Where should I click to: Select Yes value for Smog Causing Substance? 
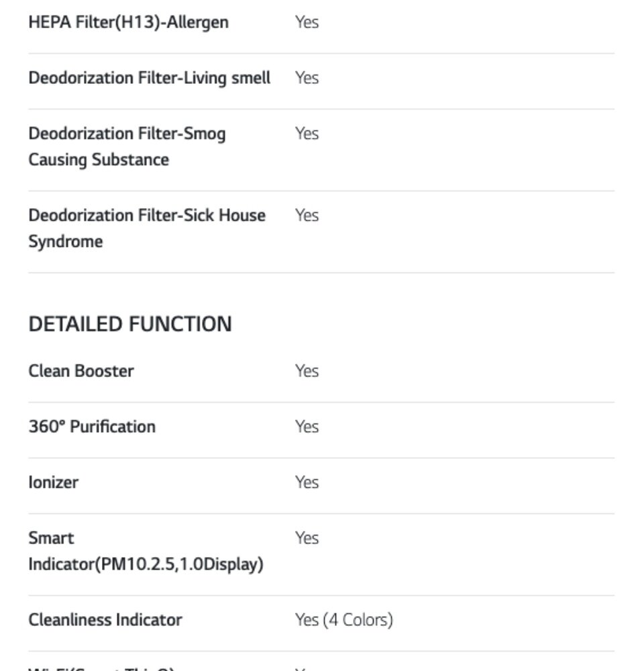tap(307, 134)
